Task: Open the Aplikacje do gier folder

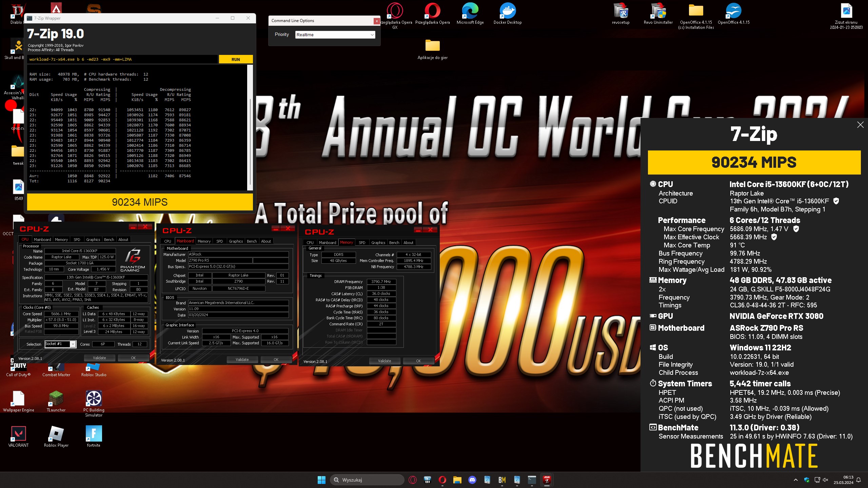Action: pyautogui.click(x=433, y=49)
